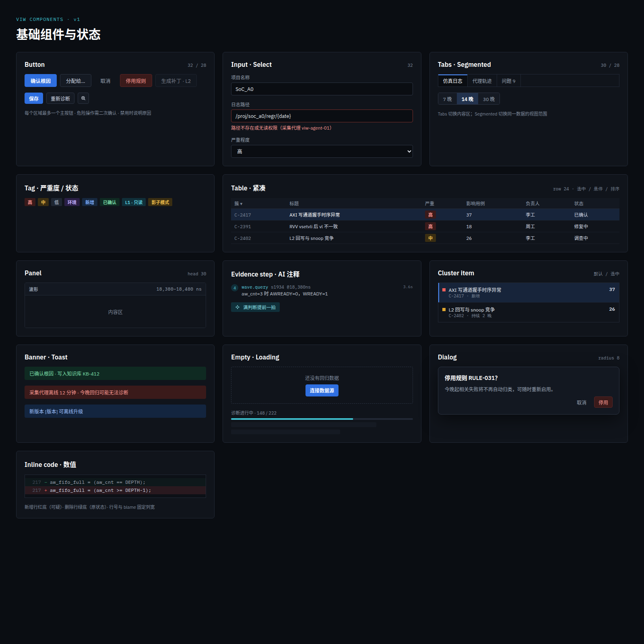Click the 波形 panel header
644x644 pixels.
pyautogui.click(x=115, y=289)
